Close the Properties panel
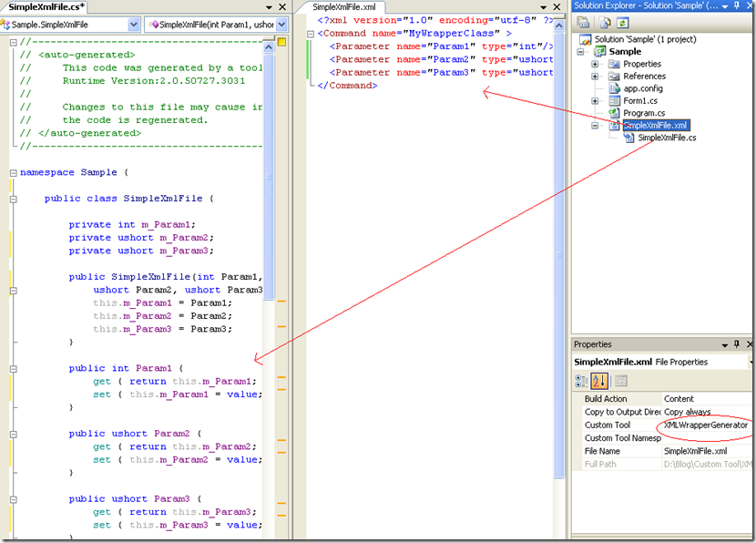The image size is (756, 543). (751, 343)
